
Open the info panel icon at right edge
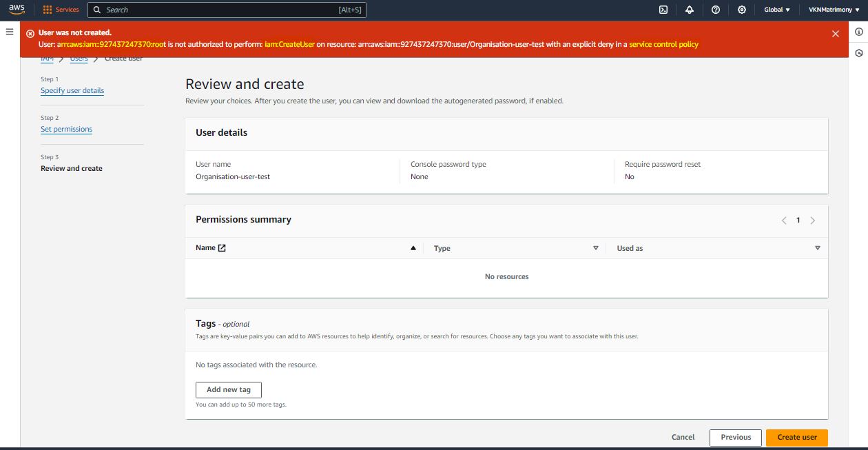coord(858,32)
